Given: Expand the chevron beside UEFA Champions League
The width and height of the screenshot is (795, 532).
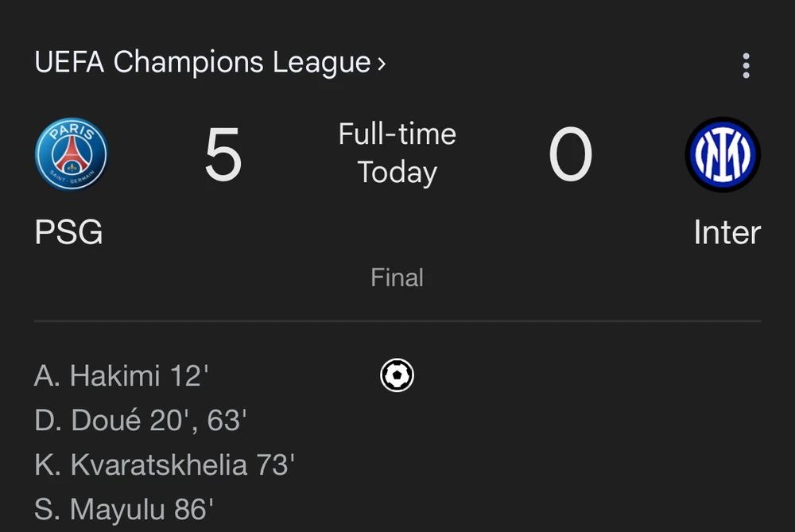Looking at the screenshot, I should tap(382, 63).
